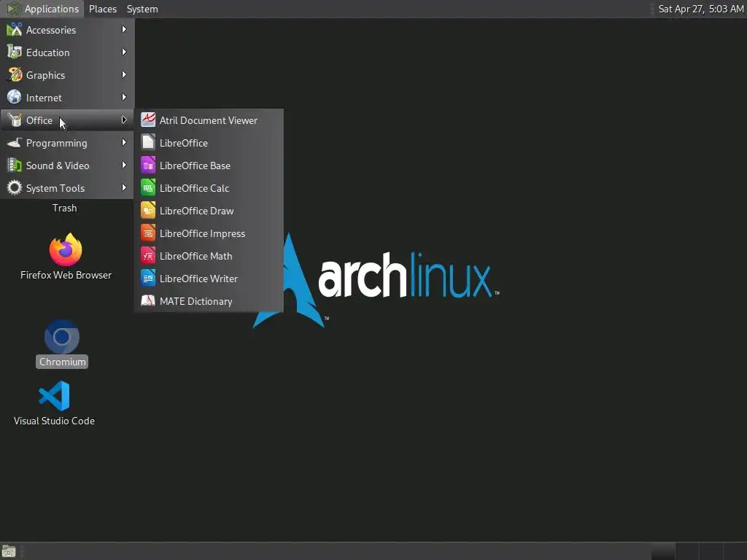Click the clock showing Sat Apr 27
The width and height of the screenshot is (747, 560).
click(701, 9)
